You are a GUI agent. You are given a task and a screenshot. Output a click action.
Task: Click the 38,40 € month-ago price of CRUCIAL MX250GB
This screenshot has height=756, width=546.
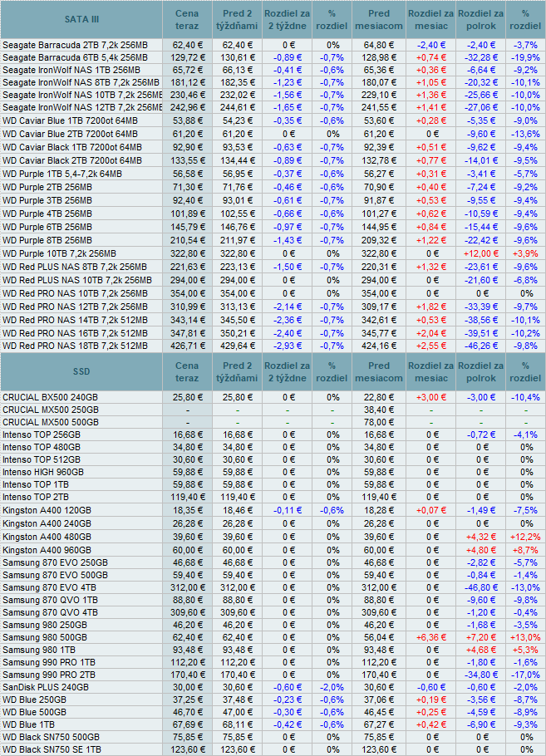point(379,410)
